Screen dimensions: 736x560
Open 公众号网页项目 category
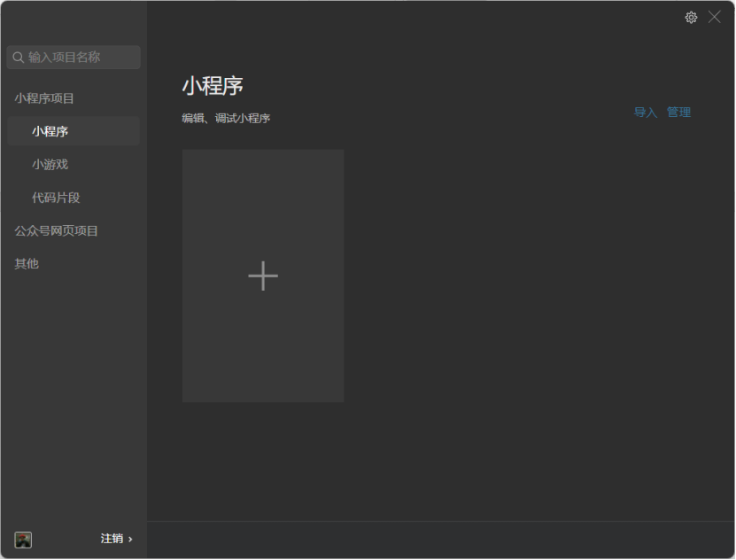pos(57,231)
